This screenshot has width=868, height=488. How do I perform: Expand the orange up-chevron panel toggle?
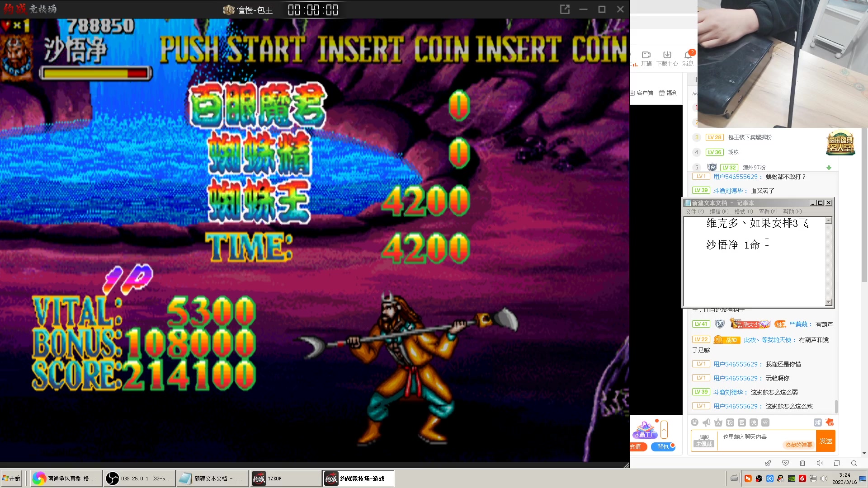[x=664, y=430]
